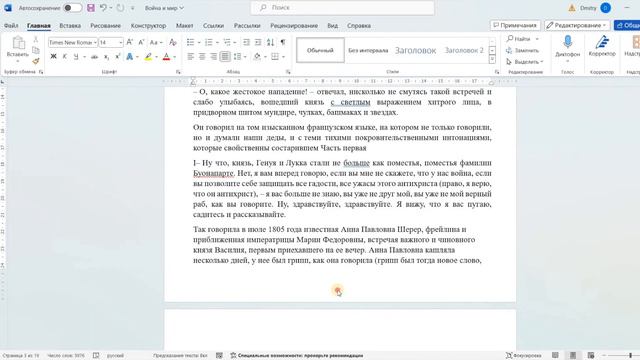Switch to the Рисование tab
The width and height of the screenshot is (640, 360).
pos(105,25)
